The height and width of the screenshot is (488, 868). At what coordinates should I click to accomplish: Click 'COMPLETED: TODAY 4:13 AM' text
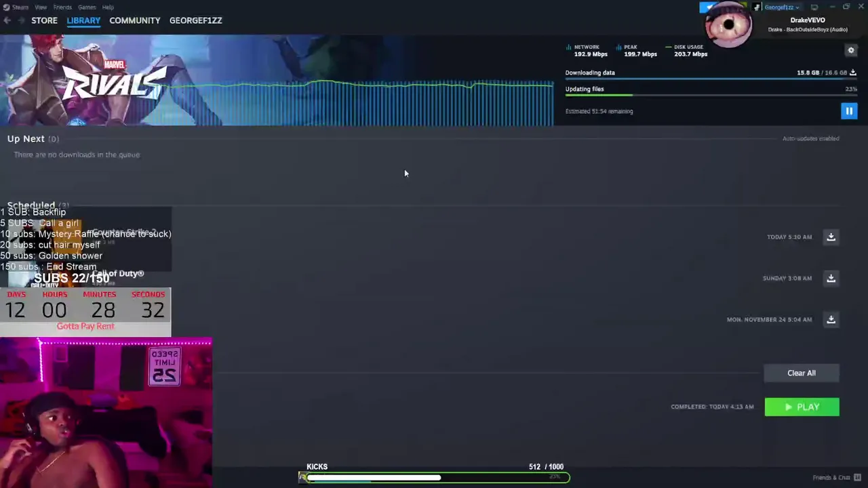[x=712, y=407]
